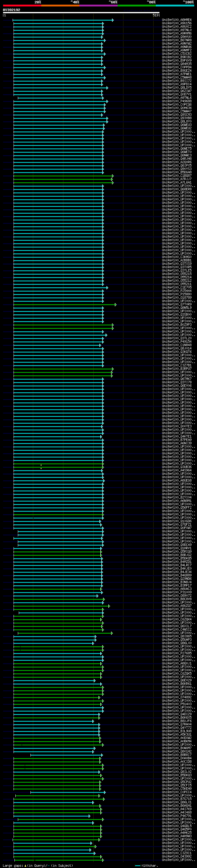Click hit UniRef100_B6TNR8
This screenshot has width=197, height=868.
(x=177, y=40)
